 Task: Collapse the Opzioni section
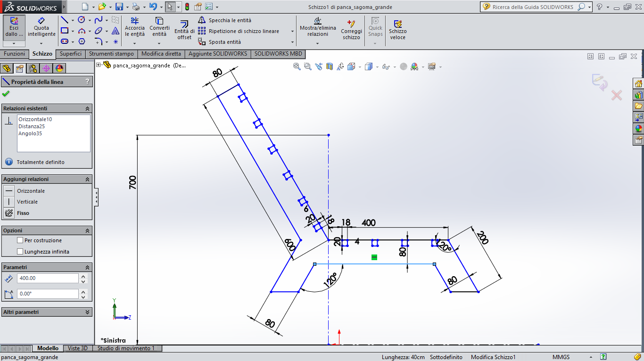pos(87,231)
